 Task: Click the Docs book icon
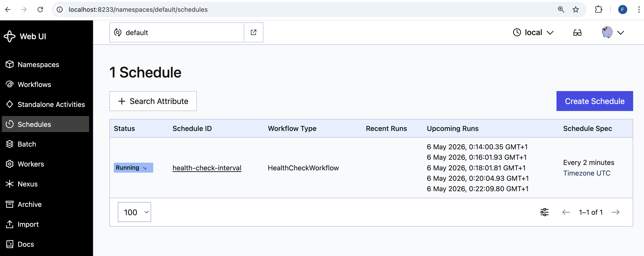[9, 244]
